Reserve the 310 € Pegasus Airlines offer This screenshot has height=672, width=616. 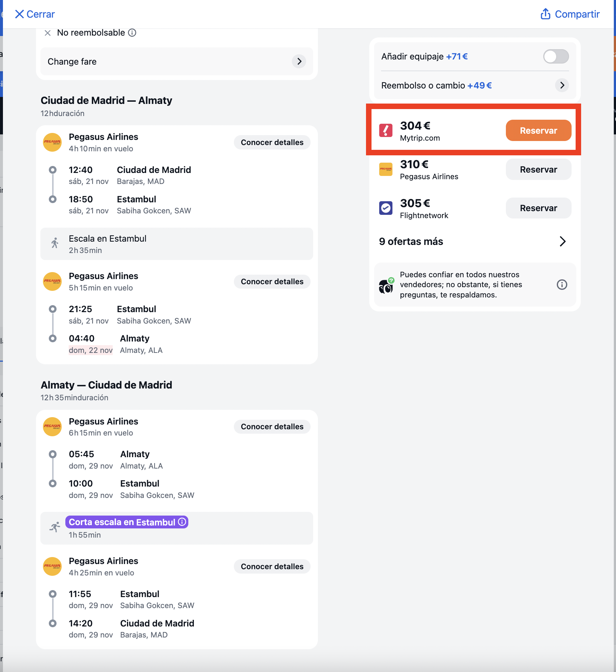538,169
